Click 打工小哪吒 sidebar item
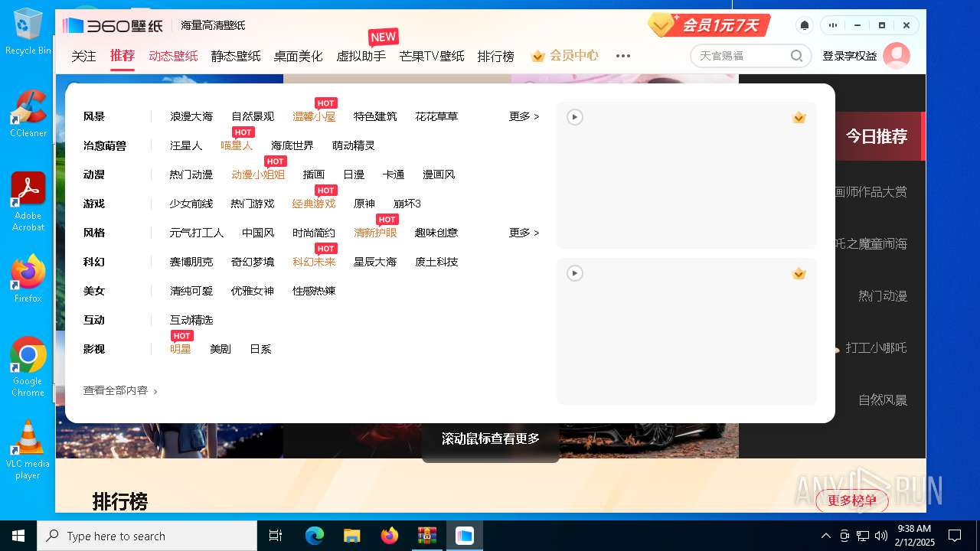The width and height of the screenshot is (980, 551). tap(876, 347)
